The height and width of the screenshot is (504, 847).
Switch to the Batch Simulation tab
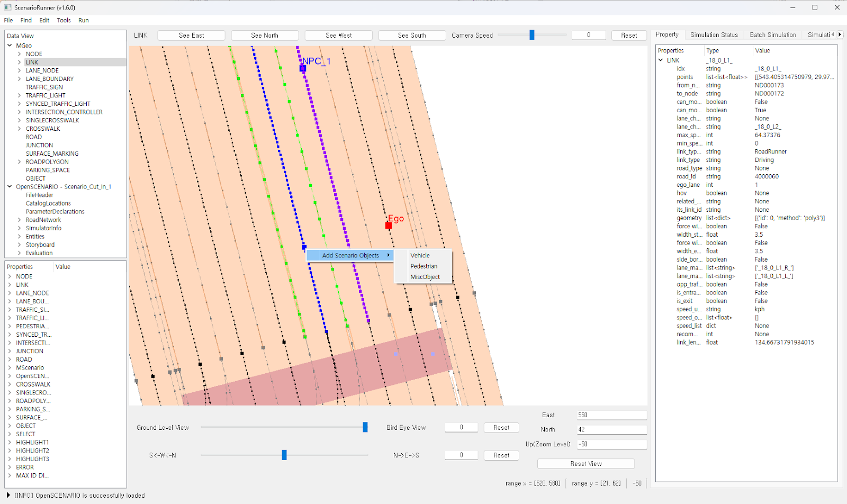click(772, 35)
